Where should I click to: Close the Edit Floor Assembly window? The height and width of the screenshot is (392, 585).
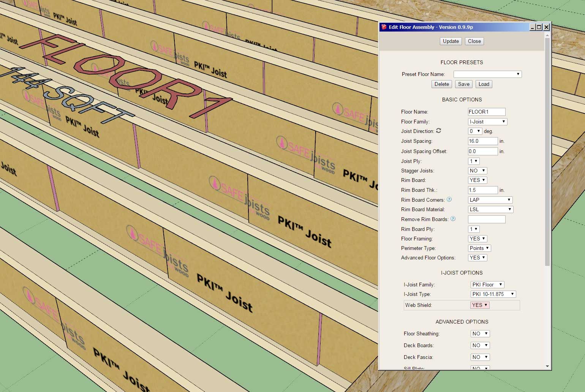click(546, 27)
